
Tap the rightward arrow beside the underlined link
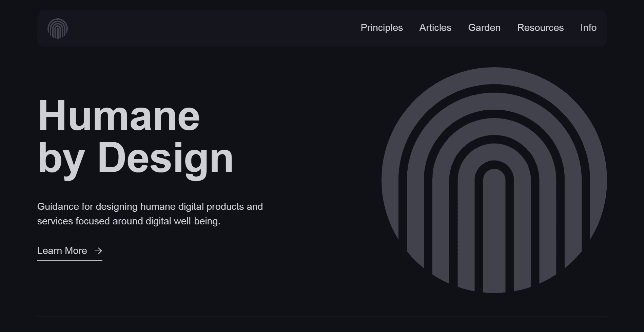point(98,251)
